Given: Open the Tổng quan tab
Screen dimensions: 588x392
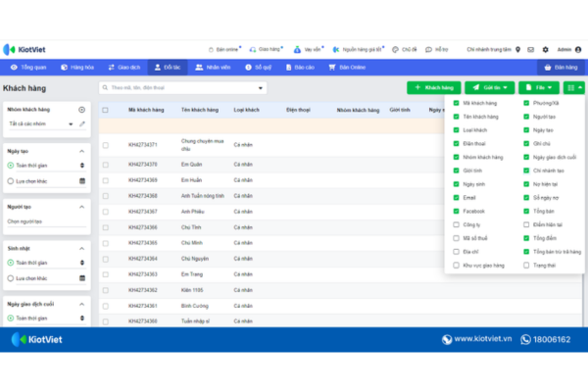Looking at the screenshot, I should click(x=28, y=68).
